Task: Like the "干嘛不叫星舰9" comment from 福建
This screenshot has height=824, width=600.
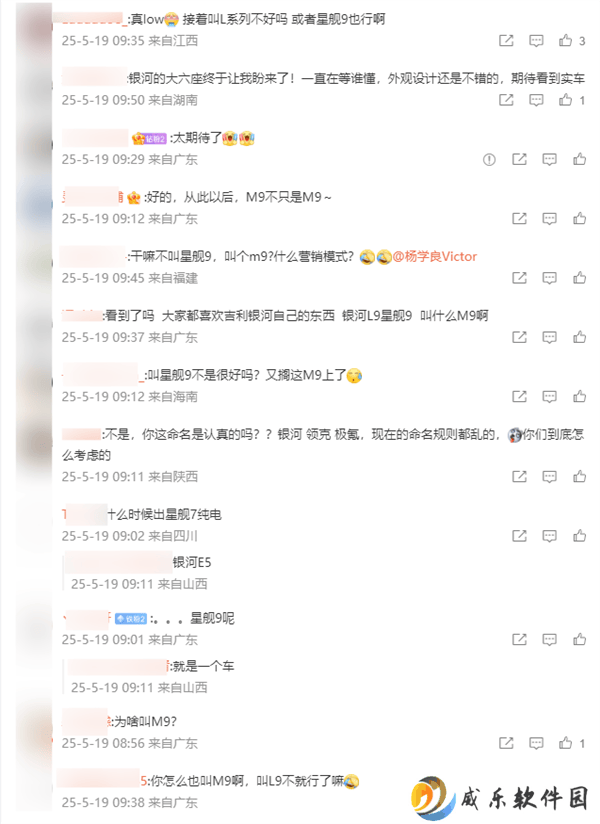Action: pos(580,277)
